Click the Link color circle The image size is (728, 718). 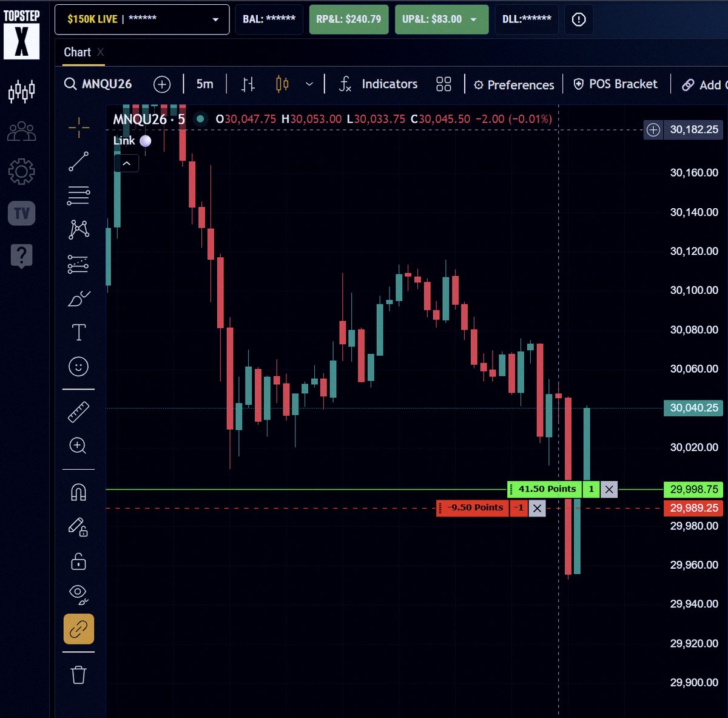tap(146, 141)
